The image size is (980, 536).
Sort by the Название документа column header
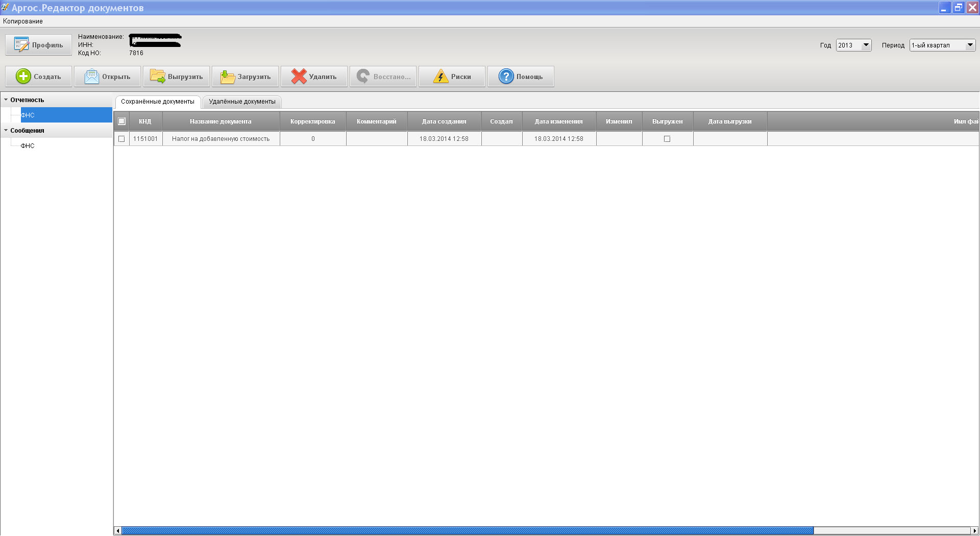[221, 121]
